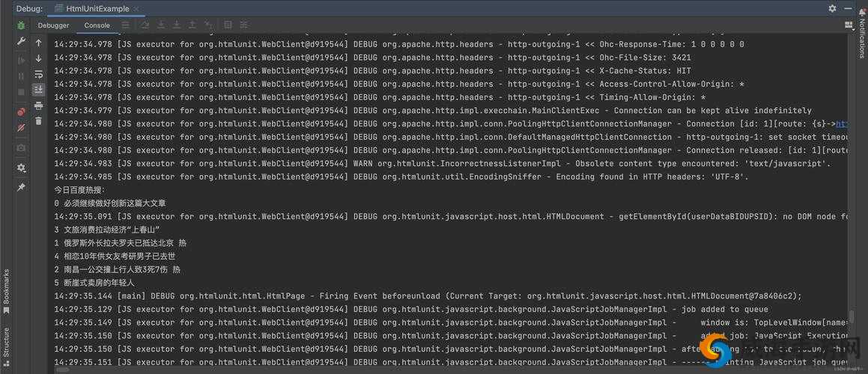
Task: Click the Trace Current Stream Chain icon
Action: [243, 25]
